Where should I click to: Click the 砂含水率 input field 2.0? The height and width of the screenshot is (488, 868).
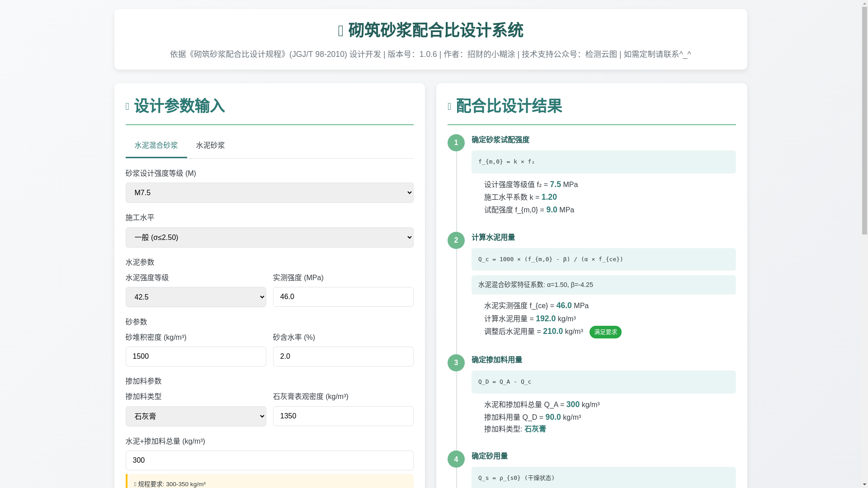point(343,357)
